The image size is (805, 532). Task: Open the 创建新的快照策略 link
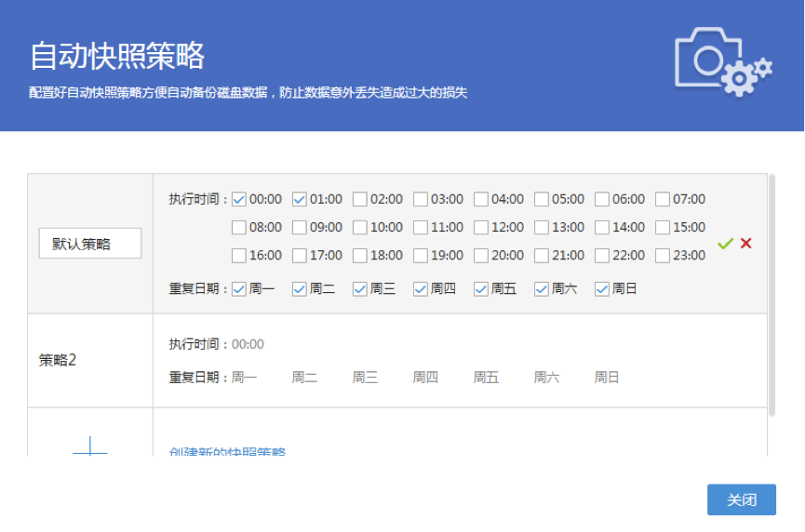click(x=227, y=452)
